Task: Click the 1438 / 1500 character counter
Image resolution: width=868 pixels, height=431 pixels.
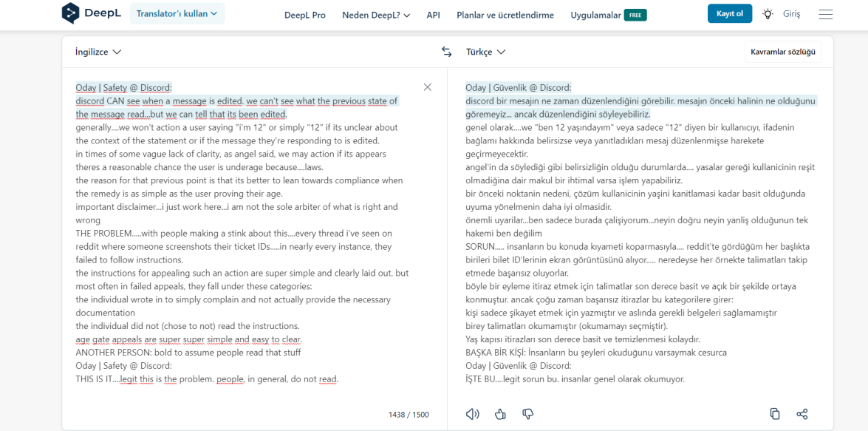Action: 409,415
